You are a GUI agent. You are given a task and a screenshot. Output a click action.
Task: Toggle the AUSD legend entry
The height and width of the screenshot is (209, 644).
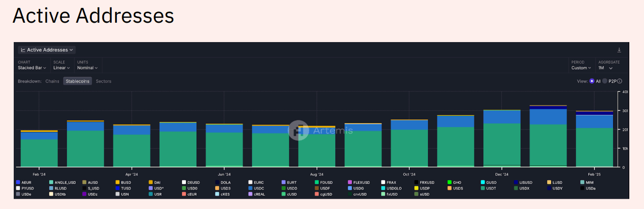pos(90,182)
